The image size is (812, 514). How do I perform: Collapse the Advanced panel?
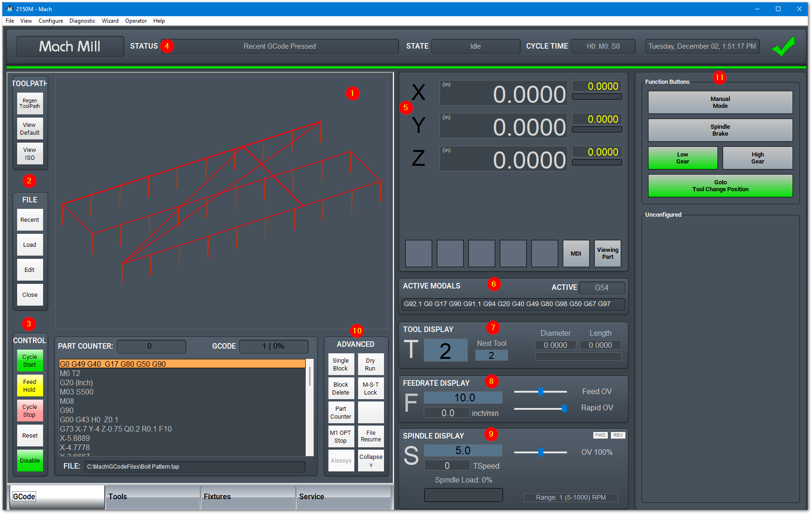click(371, 461)
